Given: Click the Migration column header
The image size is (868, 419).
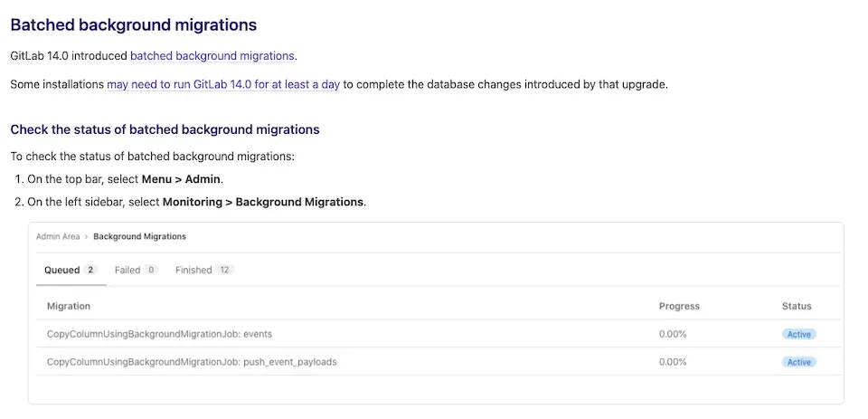Looking at the screenshot, I should tap(69, 306).
